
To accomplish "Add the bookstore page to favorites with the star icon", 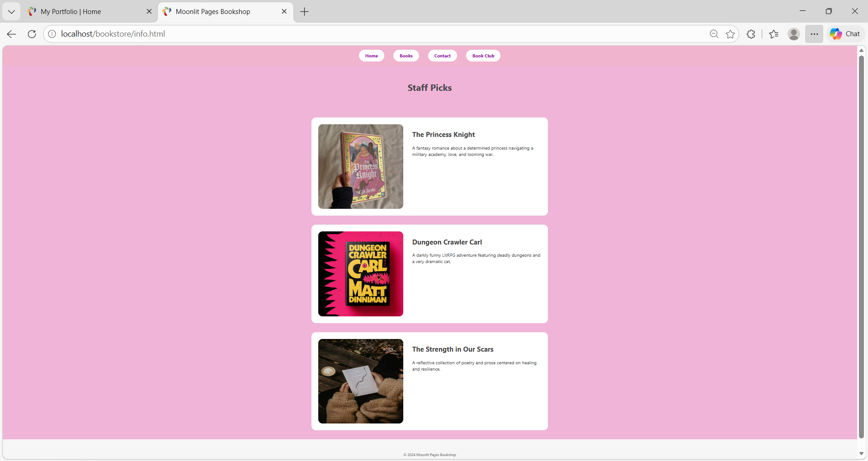I will [731, 34].
